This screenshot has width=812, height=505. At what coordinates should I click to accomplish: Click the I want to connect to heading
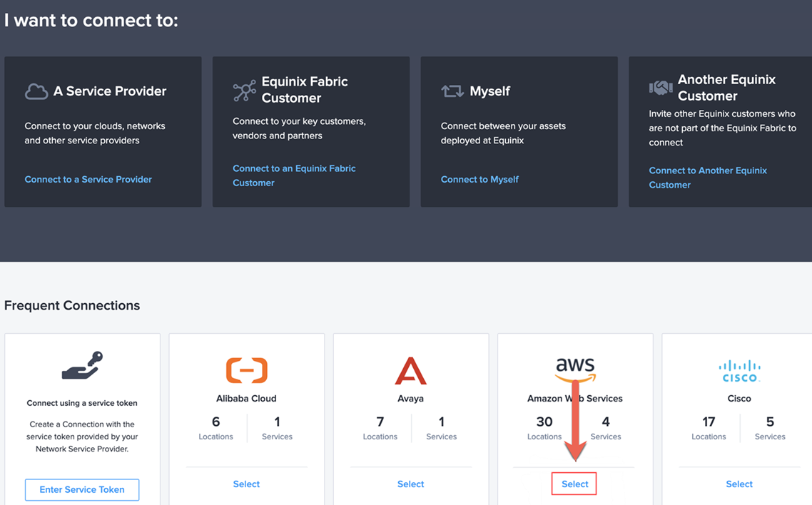(x=91, y=20)
